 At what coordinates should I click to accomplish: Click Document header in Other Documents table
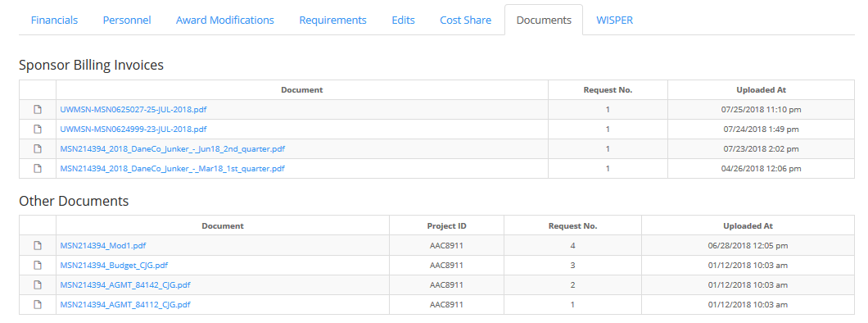tap(223, 226)
